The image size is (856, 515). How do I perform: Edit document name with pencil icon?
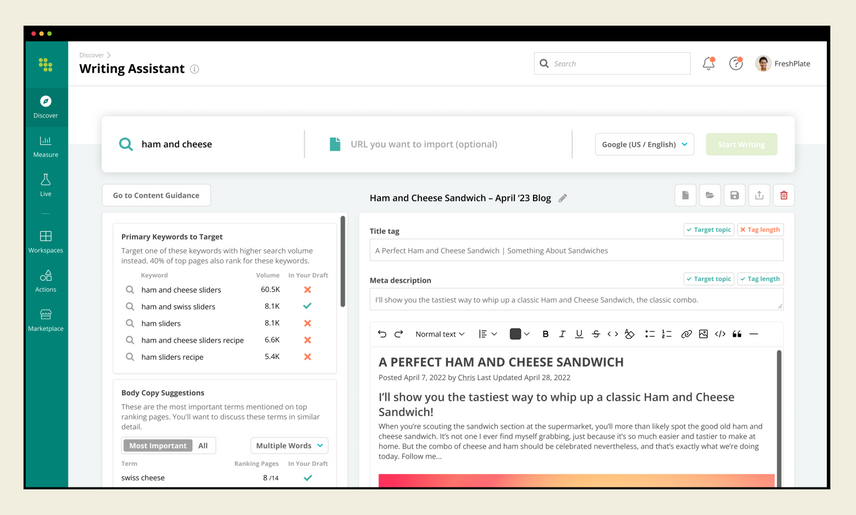pos(563,198)
